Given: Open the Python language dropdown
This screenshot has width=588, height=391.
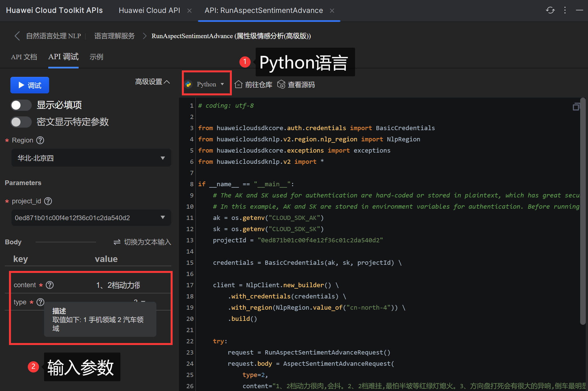Looking at the screenshot, I should click(x=207, y=84).
